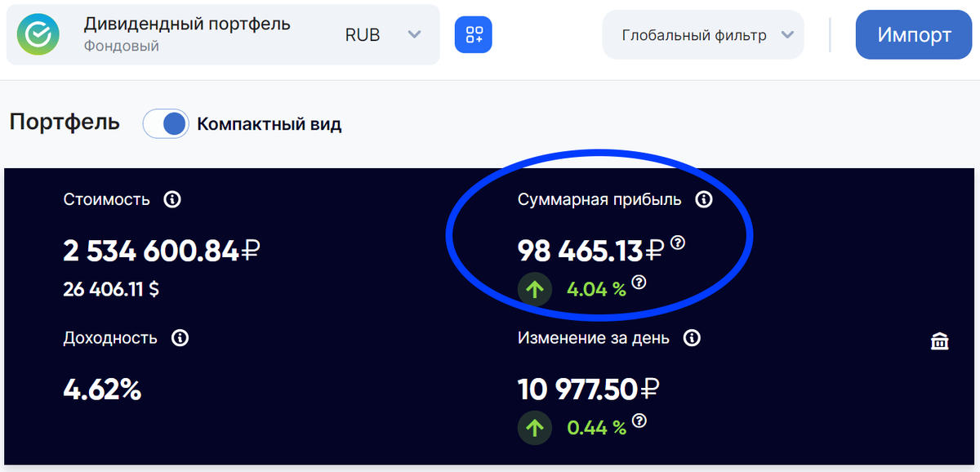Image resolution: width=980 pixels, height=472 pixels.
Task: Open the widgets layout icon next to RUB
Action: tap(474, 34)
